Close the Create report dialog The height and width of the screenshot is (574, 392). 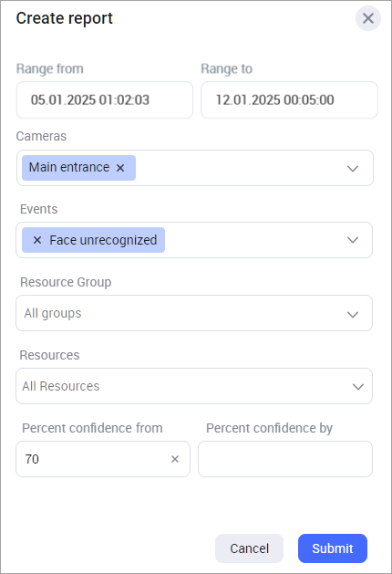pos(368,18)
